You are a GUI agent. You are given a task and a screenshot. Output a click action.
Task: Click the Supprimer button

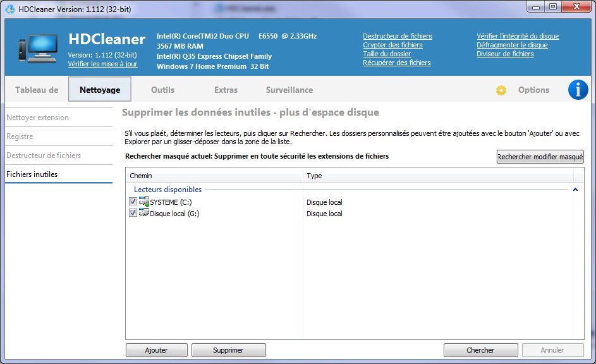point(228,350)
